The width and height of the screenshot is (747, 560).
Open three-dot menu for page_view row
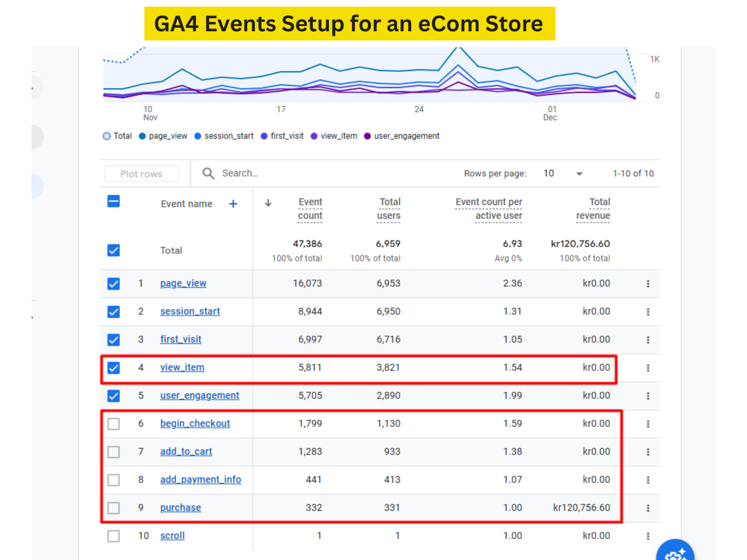[648, 283]
